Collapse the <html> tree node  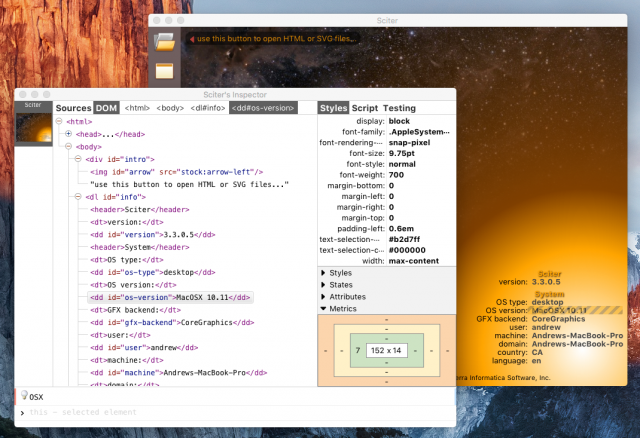point(59,121)
